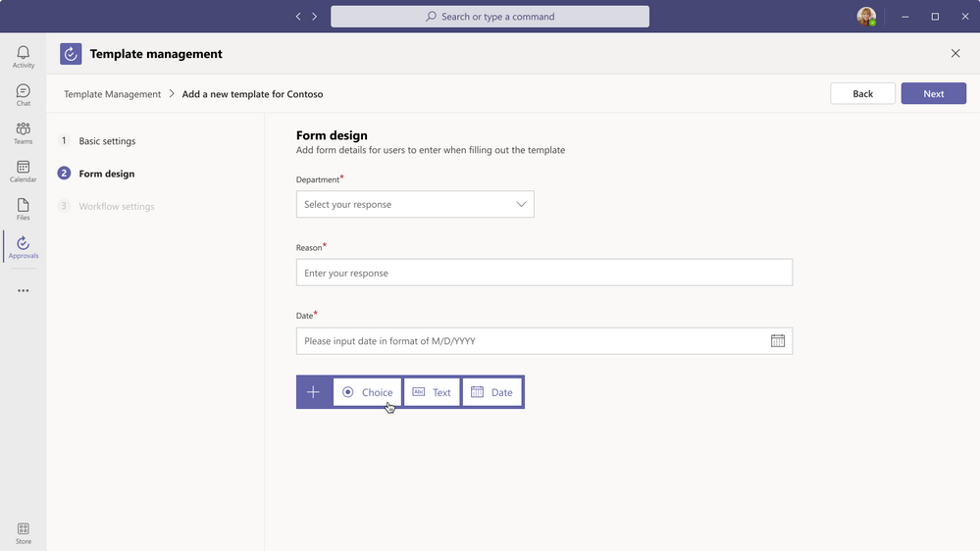Screen dimensions: 980x551
Task: Navigate back using the history arrow
Action: point(298,17)
